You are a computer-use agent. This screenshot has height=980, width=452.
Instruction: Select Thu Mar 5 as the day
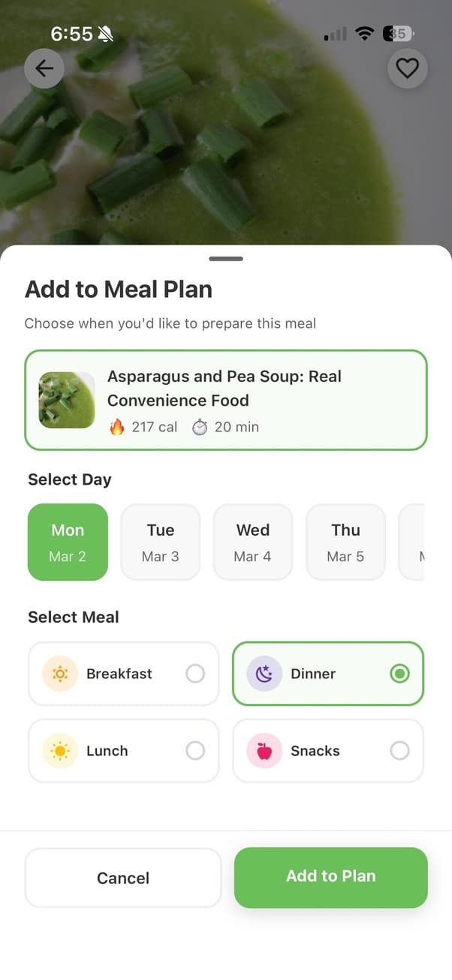pos(345,542)
